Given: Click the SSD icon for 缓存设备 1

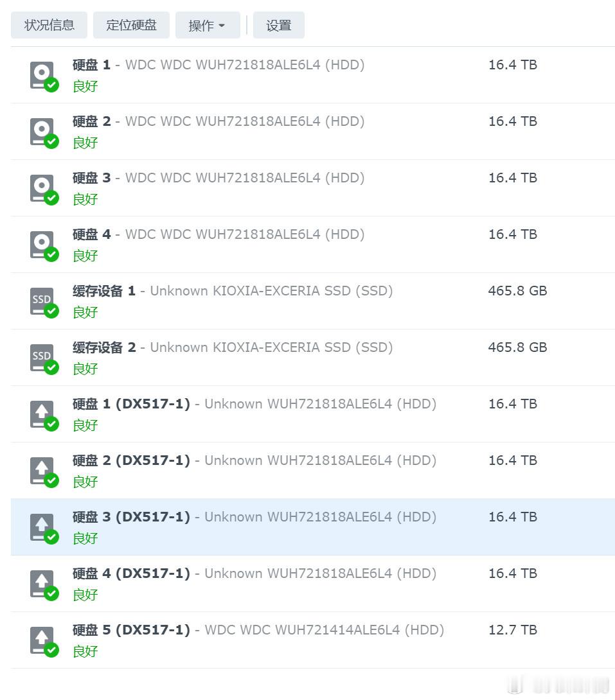Looking at the screenshot, I should pos(42,300).
